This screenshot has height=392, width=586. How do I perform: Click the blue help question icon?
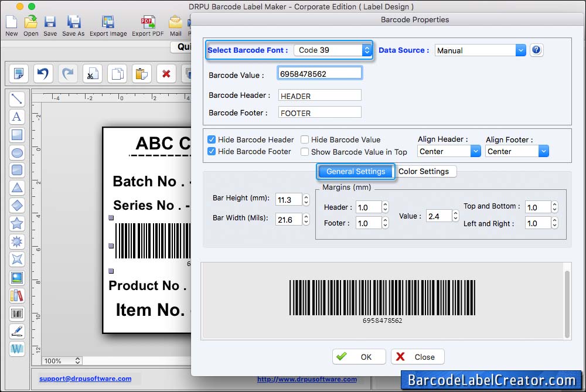[x=536, y=50]
